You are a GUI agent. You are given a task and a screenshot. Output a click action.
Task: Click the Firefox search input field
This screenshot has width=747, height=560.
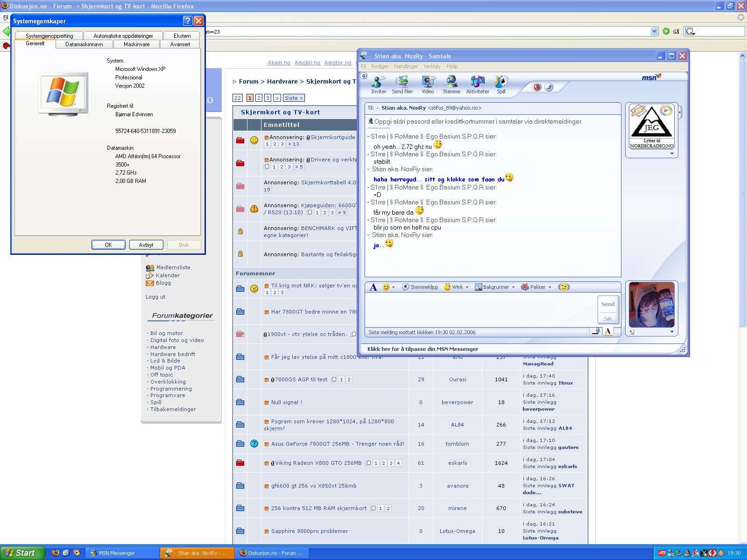719,31
